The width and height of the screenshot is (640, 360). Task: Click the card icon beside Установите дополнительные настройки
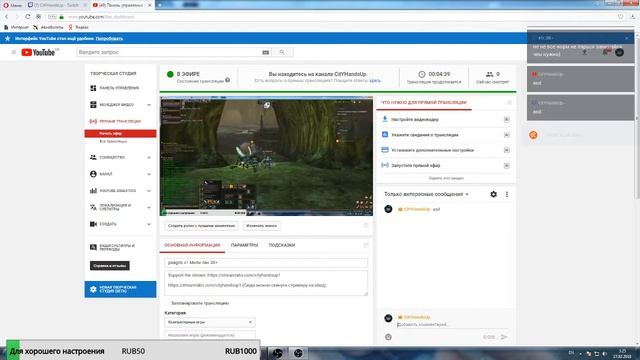(x=384, y=150)
